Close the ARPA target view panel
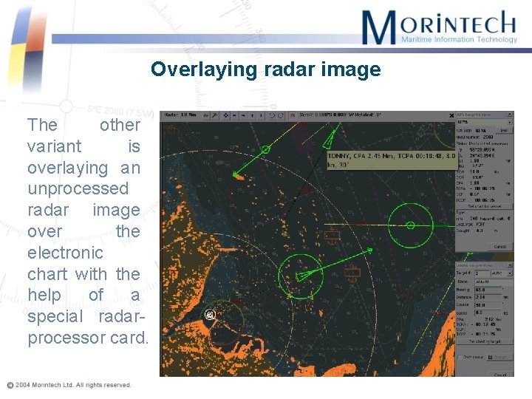This screenshot has height=399, width=532. pos(510,265)
